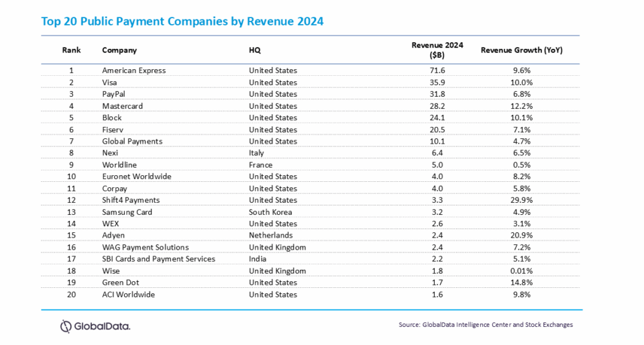Screen dimensions: 644x345
Task: Click the South Korea HQ cell
Action: pos(270,212)
